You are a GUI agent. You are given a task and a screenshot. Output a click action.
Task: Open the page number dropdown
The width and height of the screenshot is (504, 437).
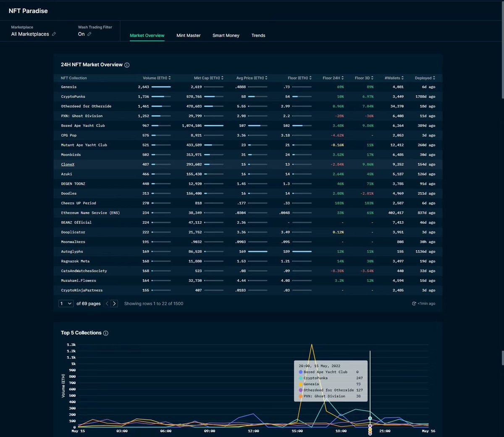click(66, 304)
